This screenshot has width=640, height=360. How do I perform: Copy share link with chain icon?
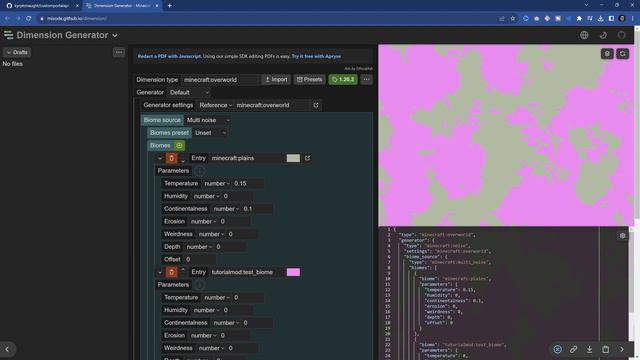tap(573, 349)
